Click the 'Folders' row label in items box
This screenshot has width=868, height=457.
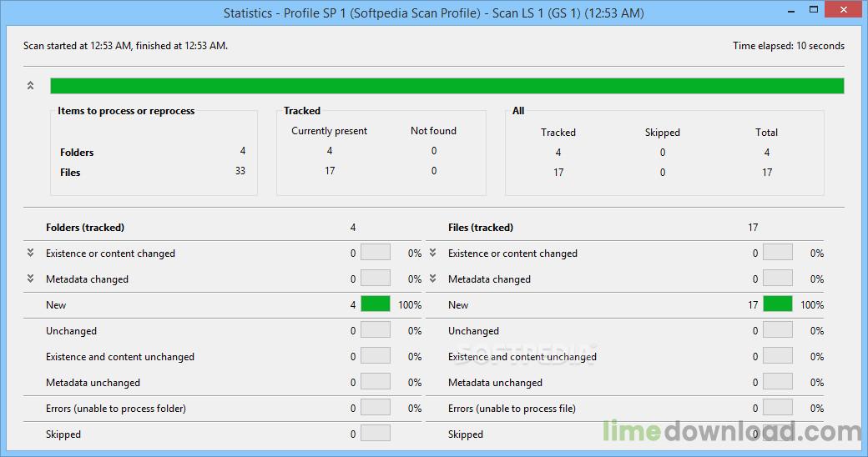coord(77,152)
